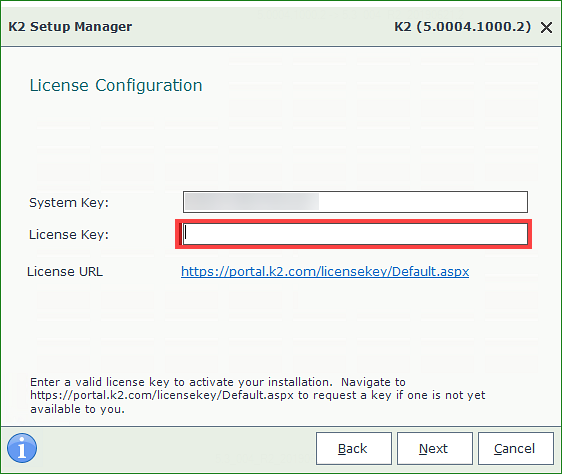Image resolution: width=562 pixels, height=474 pixels.
Task: Cancel the K2 installation
Action: 516,449
